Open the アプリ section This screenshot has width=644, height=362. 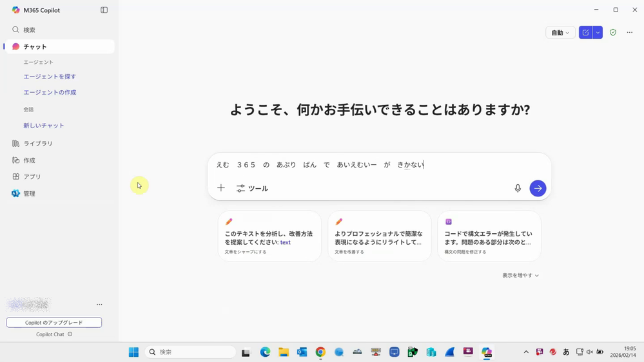click(x=59, y=176)
